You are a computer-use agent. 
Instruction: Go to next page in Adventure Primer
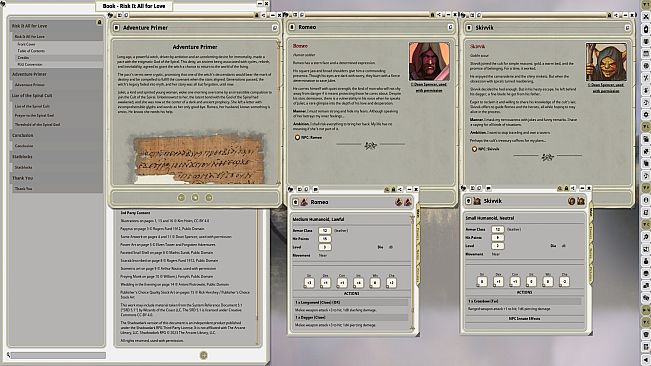(x=209, y=198)
